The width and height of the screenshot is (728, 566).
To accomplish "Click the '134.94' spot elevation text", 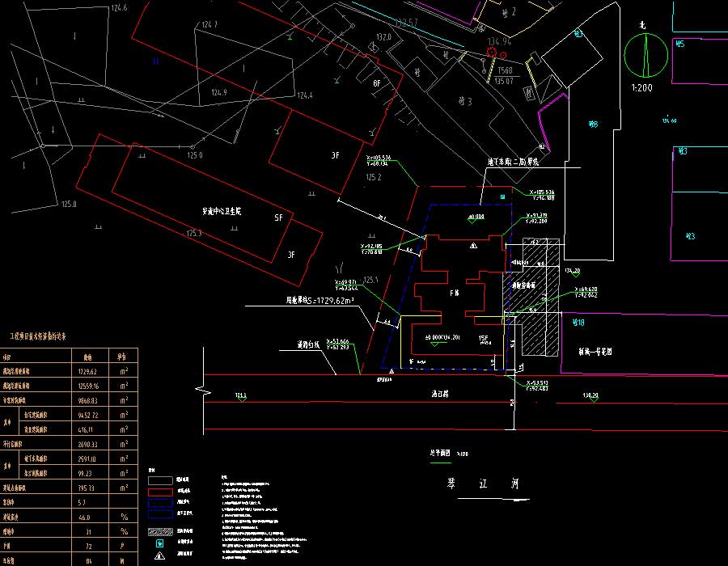I will 499,42.
